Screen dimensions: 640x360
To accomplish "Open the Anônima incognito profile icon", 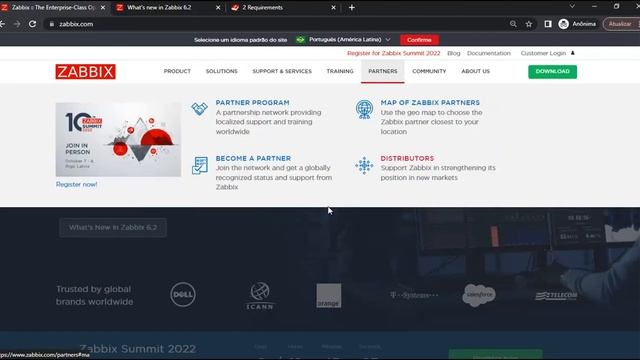I will coord(564,24).
